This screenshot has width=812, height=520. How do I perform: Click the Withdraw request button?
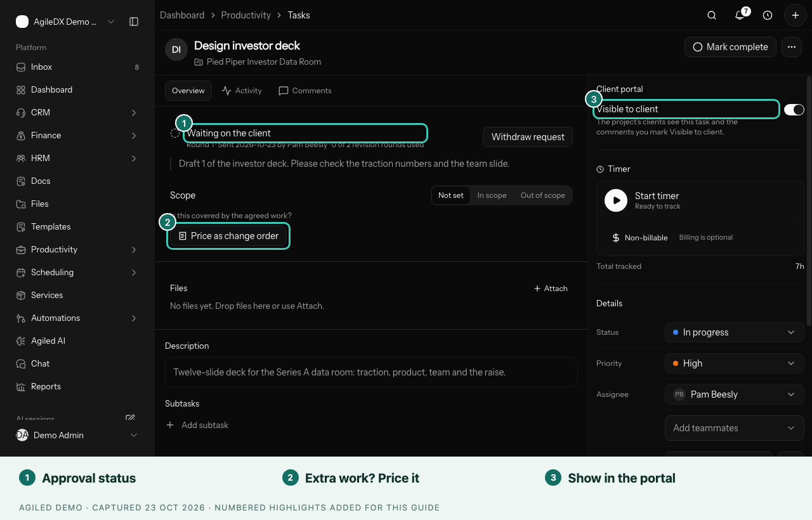(x=528, y=137)
